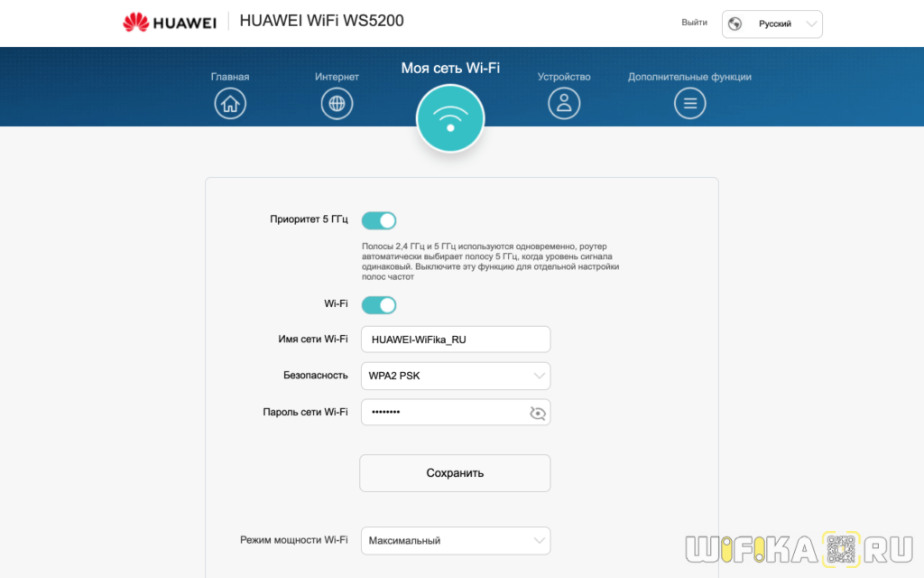Open Дополнительные функции menu icon
The height and width of the screenshot is (578, 924).
click(689, 103)
